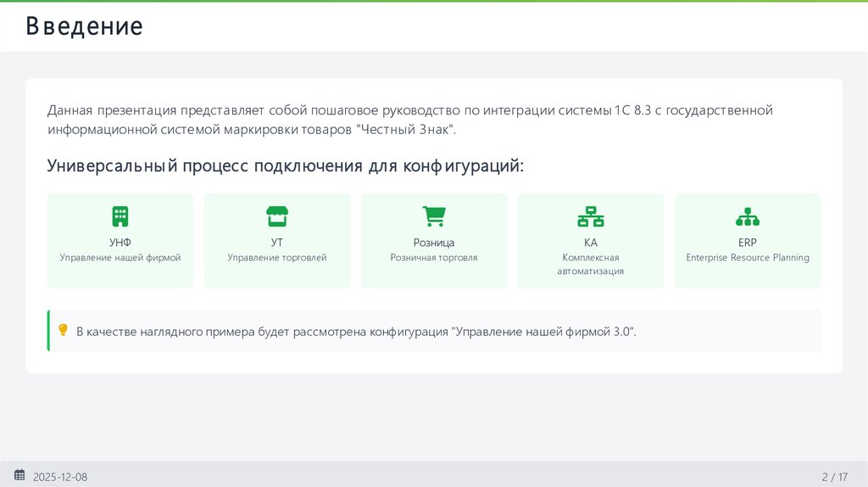Screen dimensions: 868x487
Task: Click the tip text "В качестве наглядного примера"
Action: point(356,332)
